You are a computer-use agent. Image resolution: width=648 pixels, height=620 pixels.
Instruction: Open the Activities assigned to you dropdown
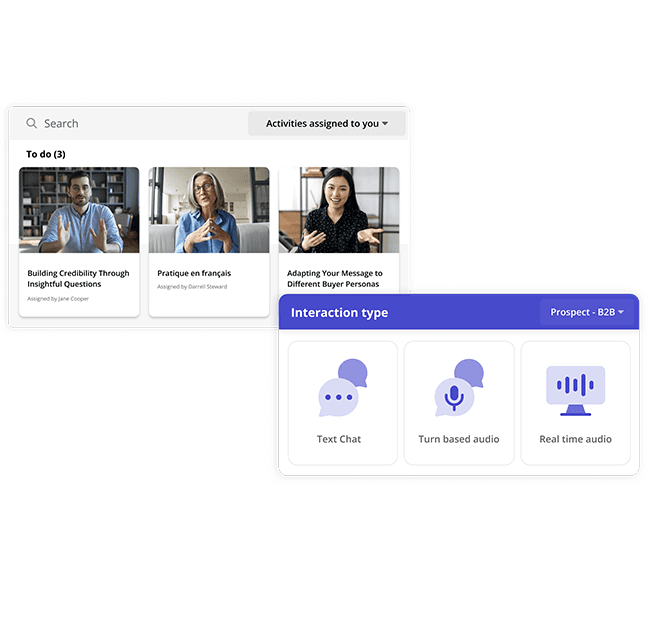click(x=327, y=124)
